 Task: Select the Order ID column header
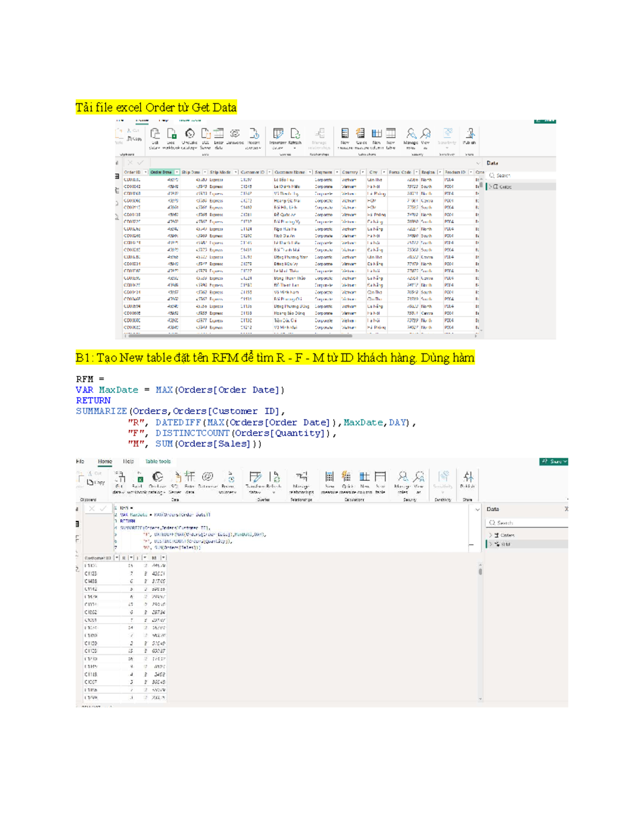tap(135, 172)
